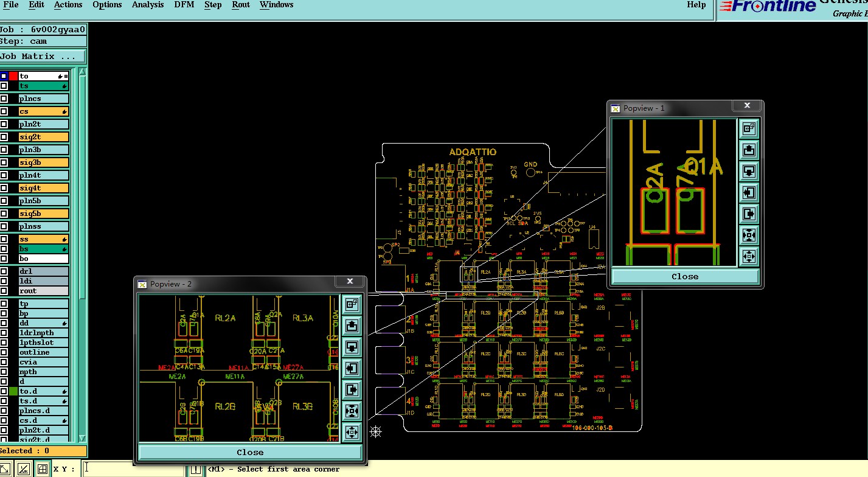Open the Help menu
868x477 pixels.
point(696,5)
